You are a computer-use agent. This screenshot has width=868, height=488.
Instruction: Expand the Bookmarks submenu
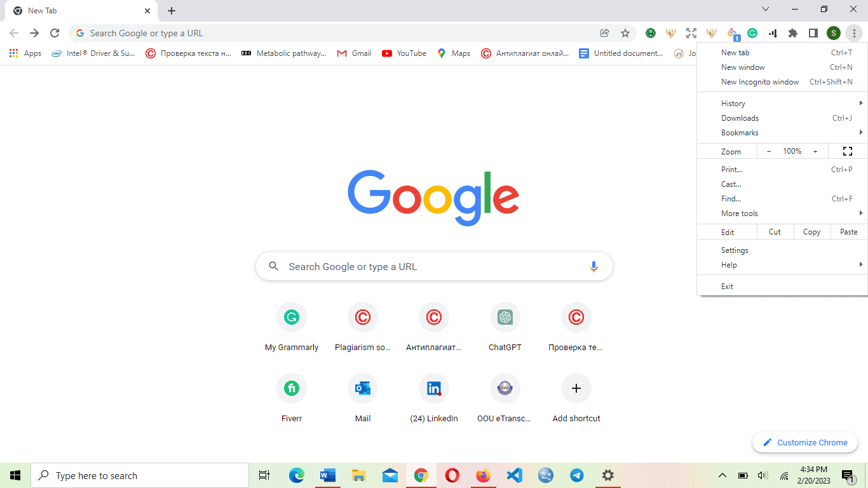[x=782, y=133]
